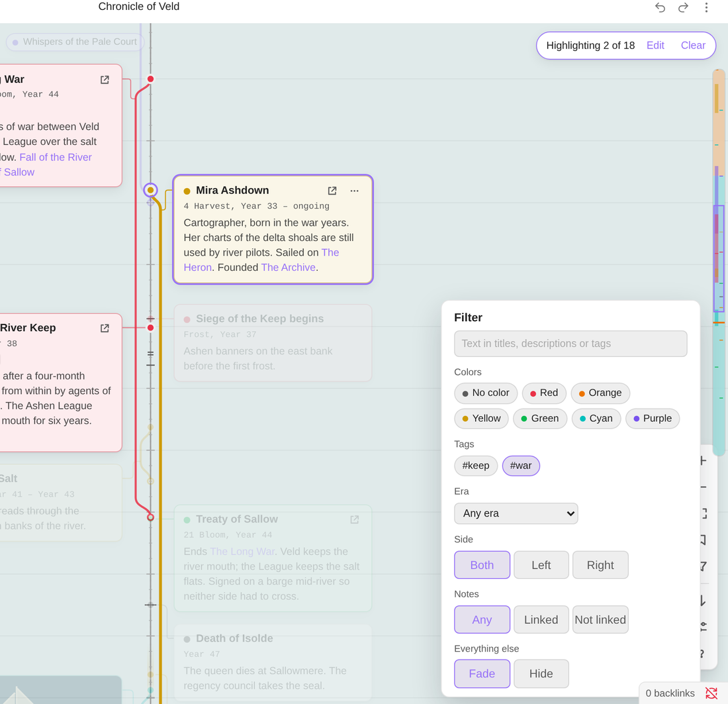Filter by No color chip

click(x=486, y=393)
